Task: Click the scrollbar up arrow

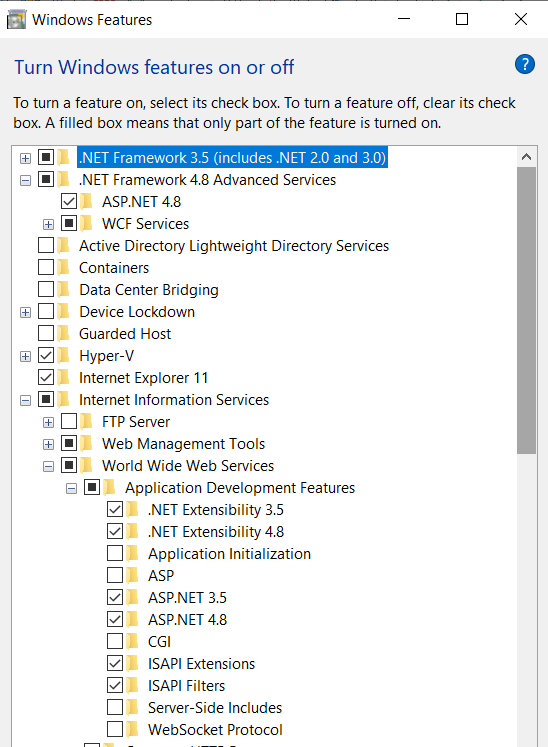Action: [527, 157]
